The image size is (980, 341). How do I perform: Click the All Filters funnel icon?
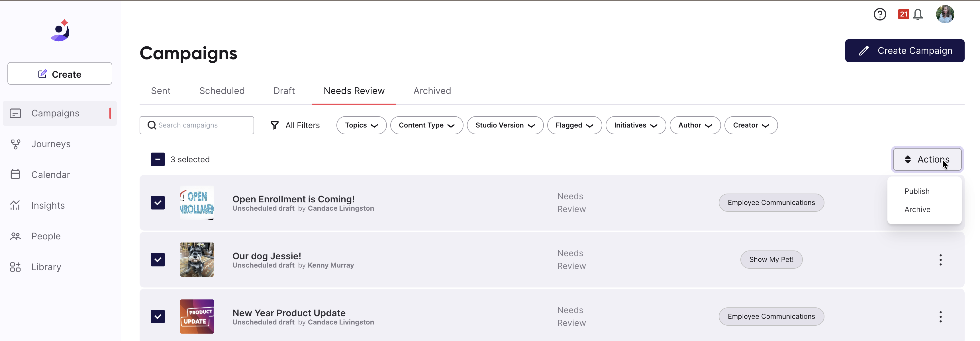click(274, 125)
